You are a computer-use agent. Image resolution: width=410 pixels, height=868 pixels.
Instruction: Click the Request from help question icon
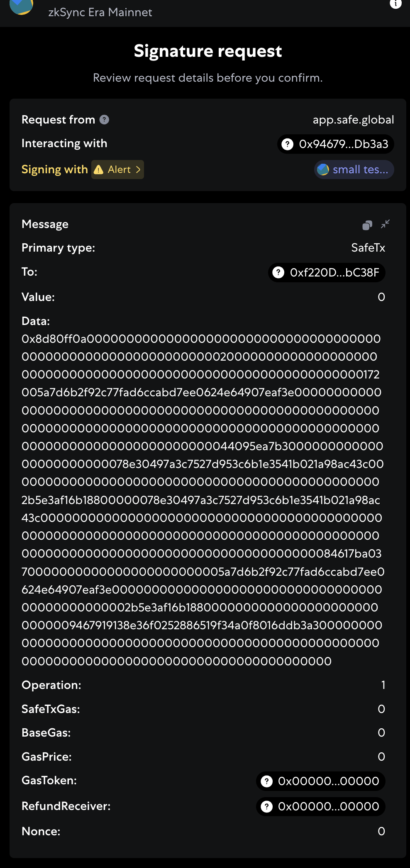tap(105, 120)
